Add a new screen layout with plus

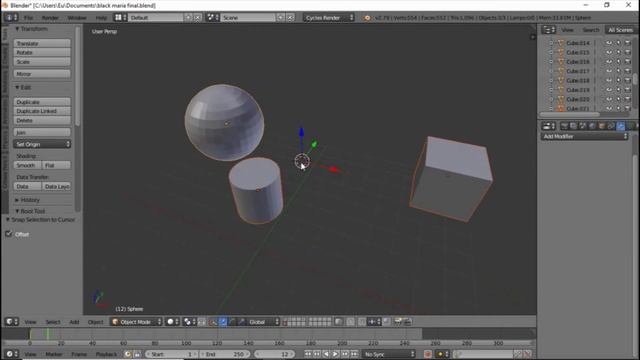coord(188,18)
